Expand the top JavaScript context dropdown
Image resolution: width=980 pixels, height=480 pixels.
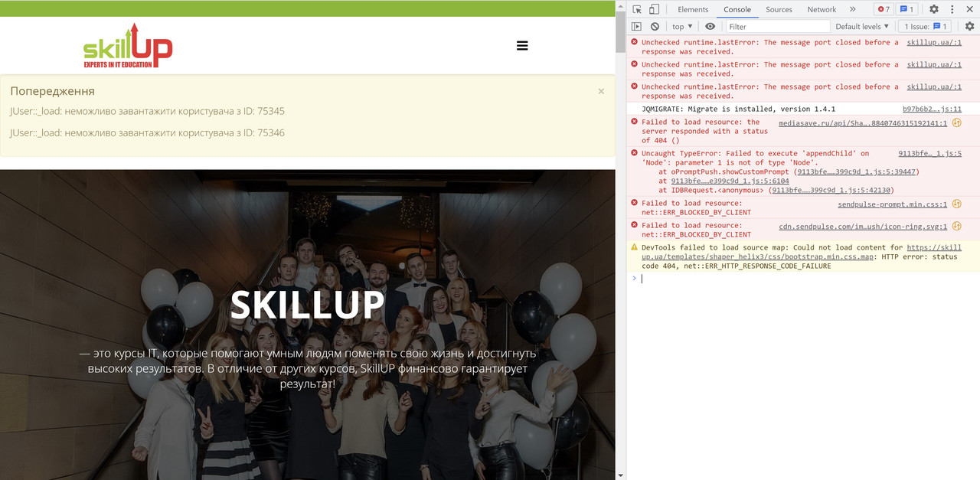pyautogui.click(x=682, y=26)
